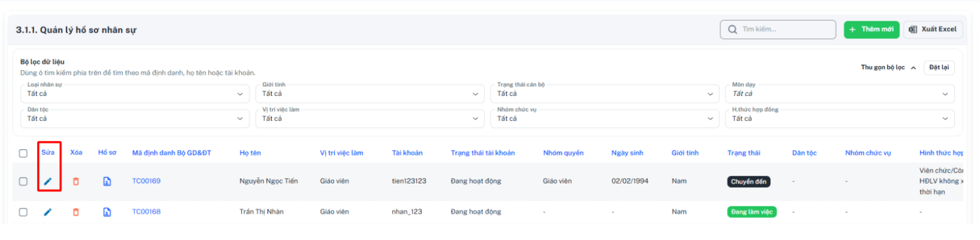Click the Thêm mới button
Image resolution: width=980 pixels, height=240 pixels.
(x=871, y=29)
